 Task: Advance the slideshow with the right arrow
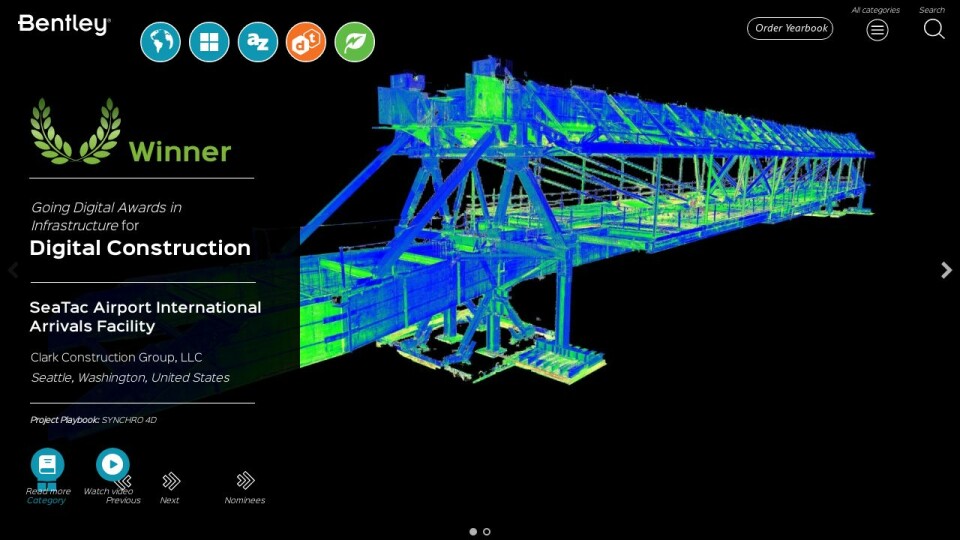coord(946,270)
